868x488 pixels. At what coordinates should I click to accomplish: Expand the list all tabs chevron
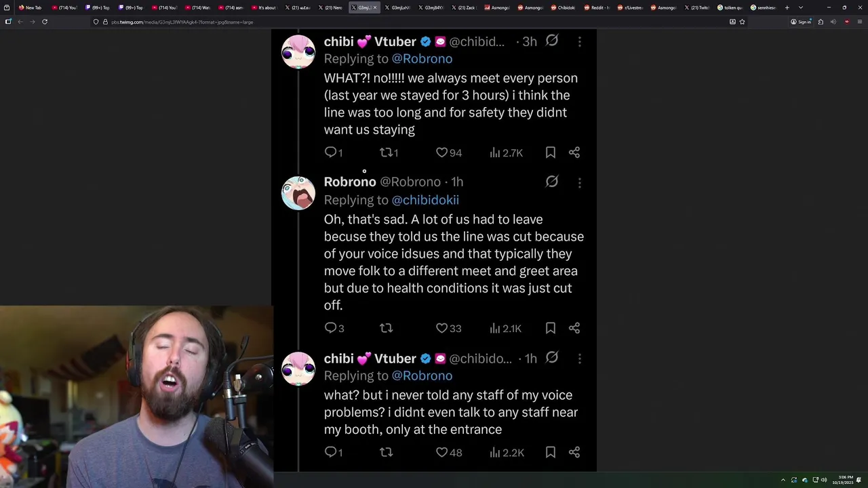[801, 7]
